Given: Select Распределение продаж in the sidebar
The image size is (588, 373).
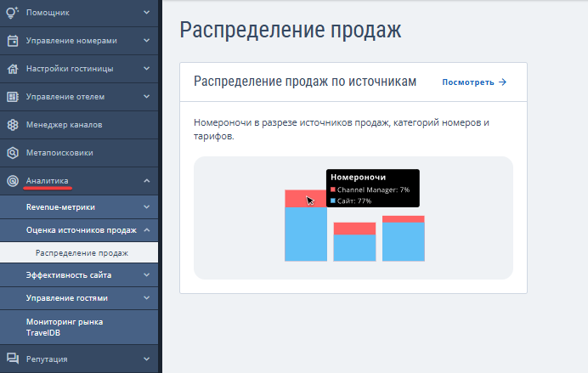Looking at the screenshot, I should click(82, 252).
